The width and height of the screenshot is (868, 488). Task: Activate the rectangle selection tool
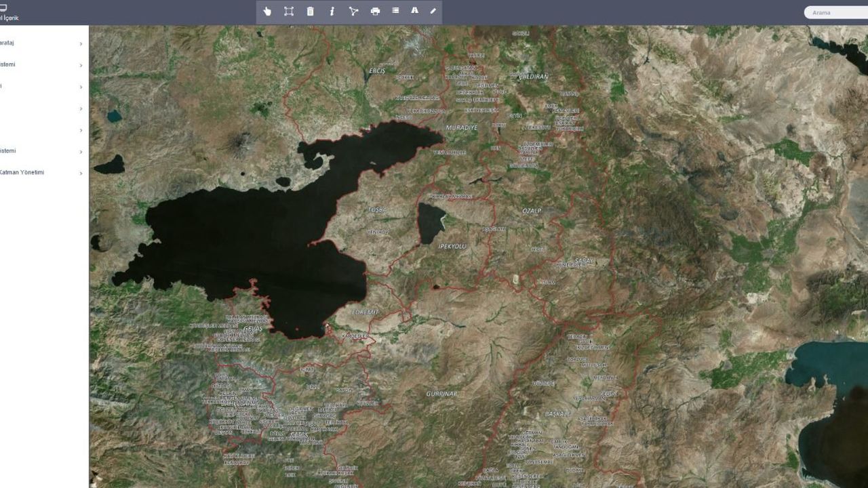tap(289, 11)
